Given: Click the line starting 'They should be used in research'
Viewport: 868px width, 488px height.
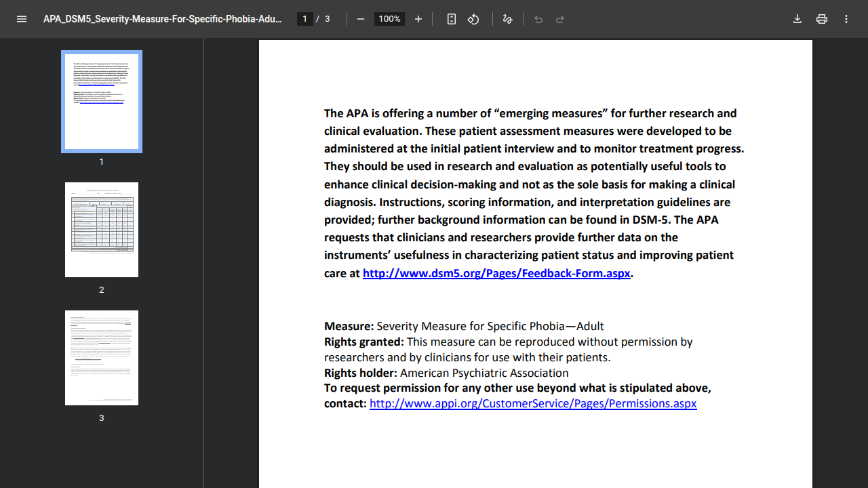Looking at the screenshot, I should click(x=525, y=166).
